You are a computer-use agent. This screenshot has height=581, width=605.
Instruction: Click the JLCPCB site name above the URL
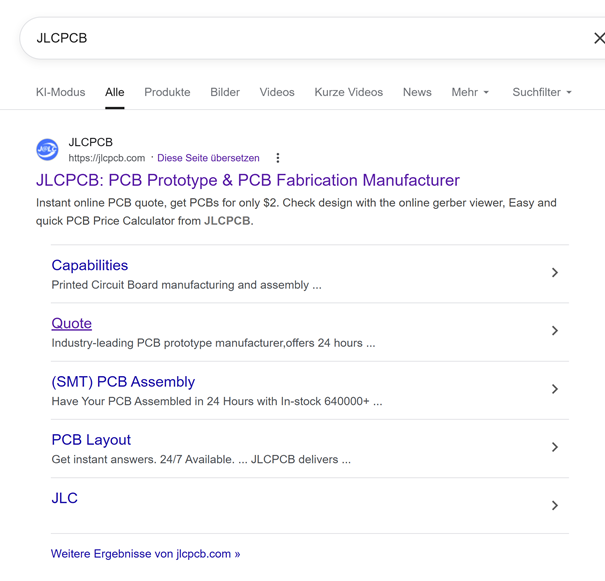91,142
